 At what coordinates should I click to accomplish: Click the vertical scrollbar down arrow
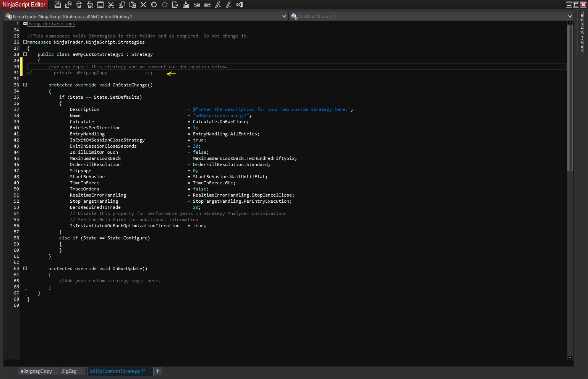(x=570, y=357)
